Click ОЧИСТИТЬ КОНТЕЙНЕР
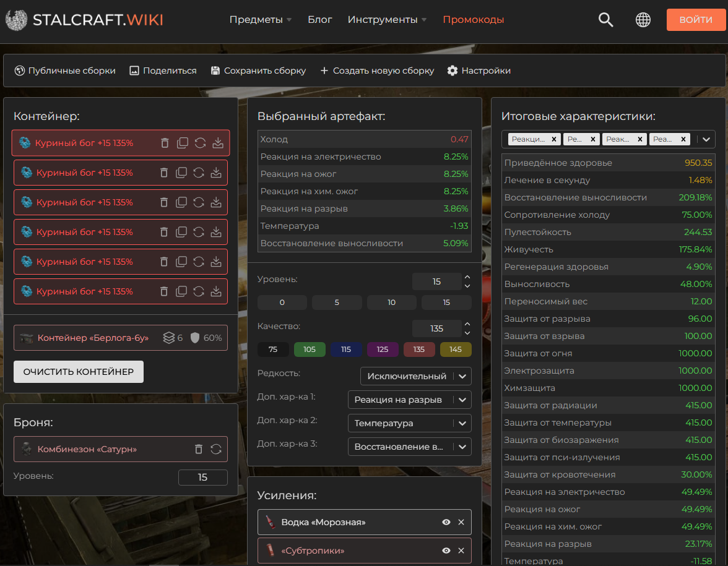This screenshot has width=728, height=566. (x=79, y=372)
